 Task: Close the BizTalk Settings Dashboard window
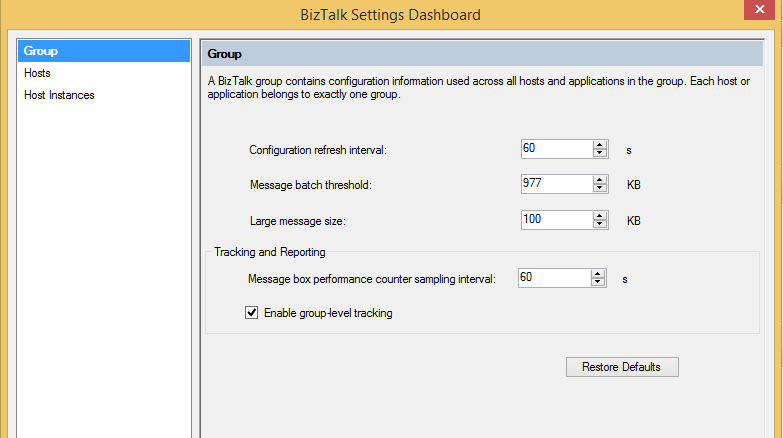pyautogui.click(x=760, y=9)
